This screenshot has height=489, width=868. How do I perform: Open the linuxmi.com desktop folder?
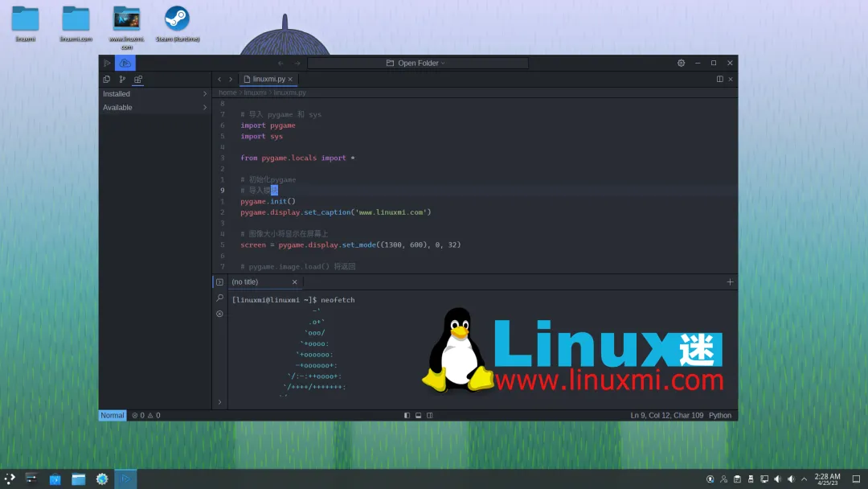click(76, 24)
